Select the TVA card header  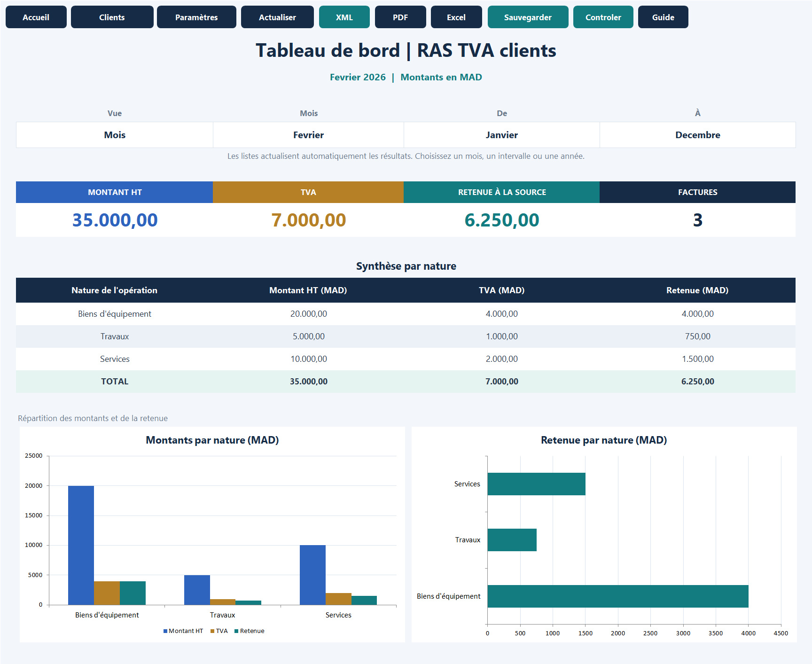coord(308,192)
